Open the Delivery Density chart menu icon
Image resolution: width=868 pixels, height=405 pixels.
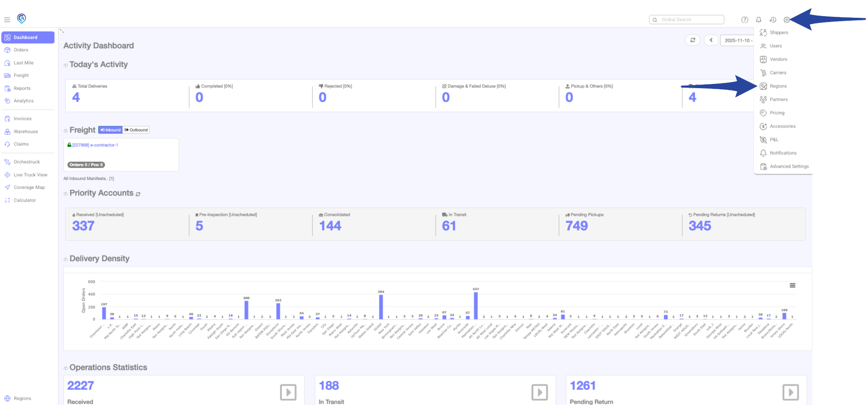(x=792, y=286)
